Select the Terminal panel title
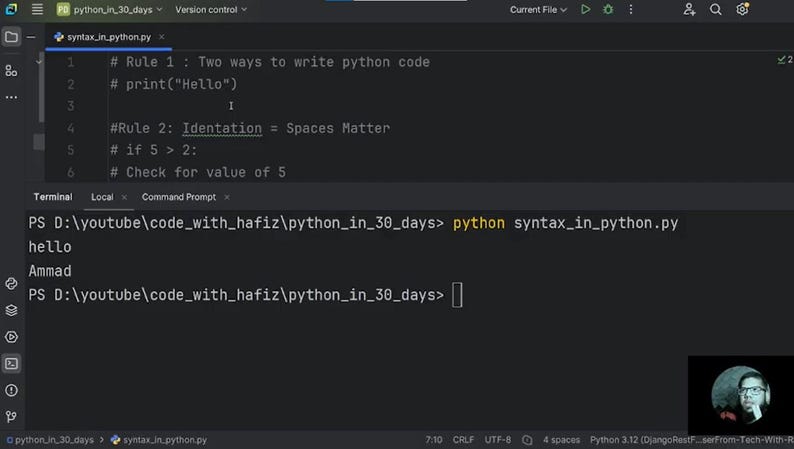The width and height of the screenshot is (794, 449). tap(53, 197)
